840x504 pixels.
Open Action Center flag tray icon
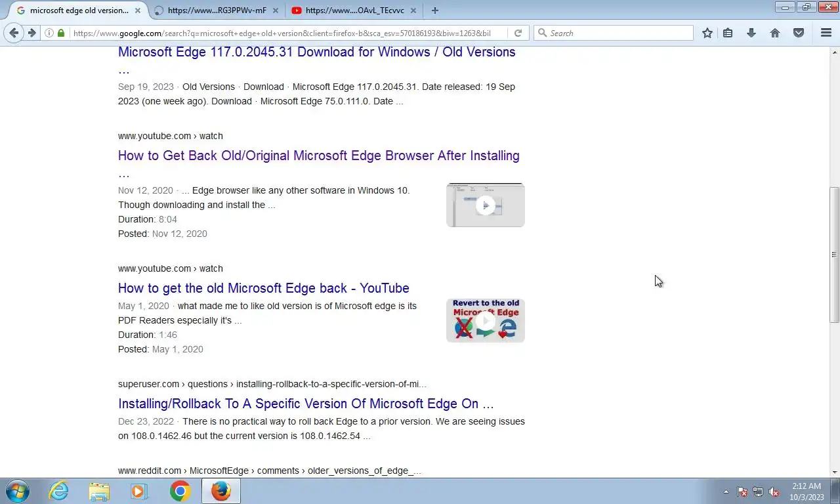coord(742,492)
